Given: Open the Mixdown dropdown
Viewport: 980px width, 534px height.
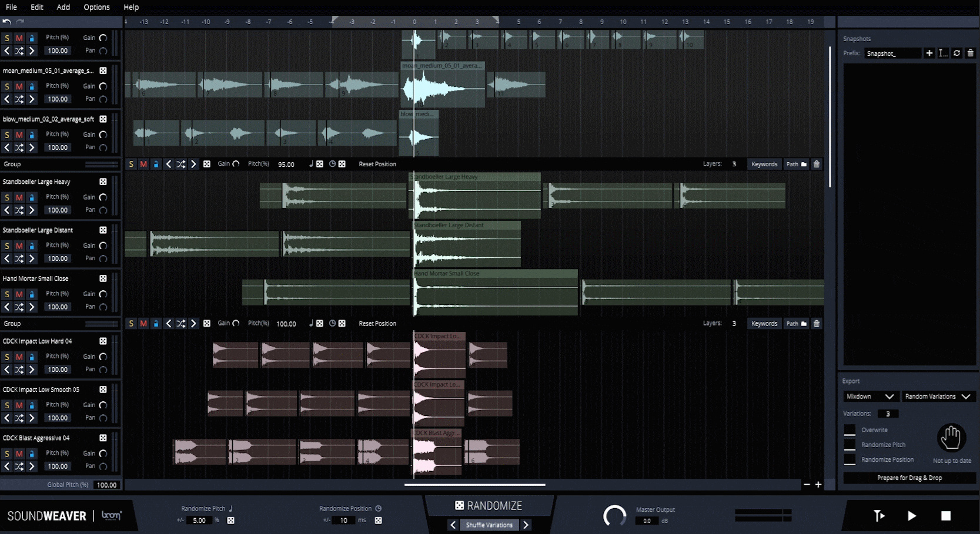Looking at the screenshot, I should [869, 397].
